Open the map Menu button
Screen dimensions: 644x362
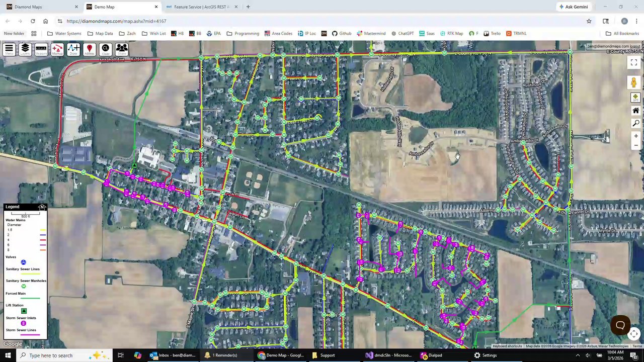(x=9, y=49)
